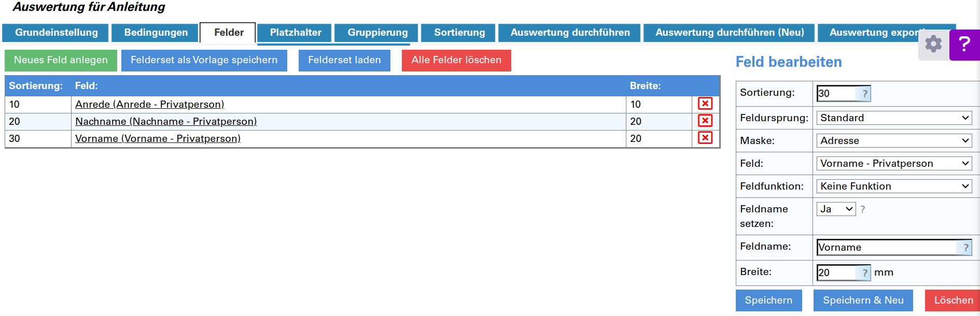Delete the Vorname field row
Screen dimensions: 980x316
pos(705,138)
